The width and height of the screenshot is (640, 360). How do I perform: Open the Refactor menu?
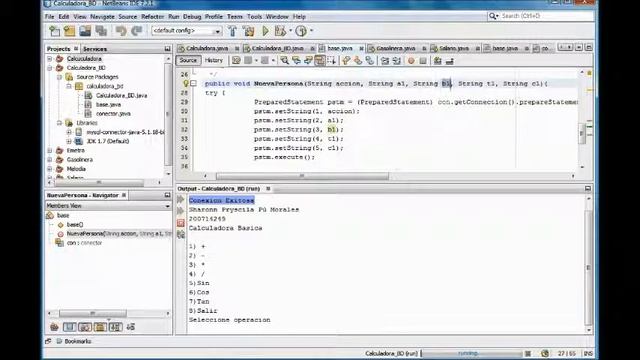(x=152, y=17)
